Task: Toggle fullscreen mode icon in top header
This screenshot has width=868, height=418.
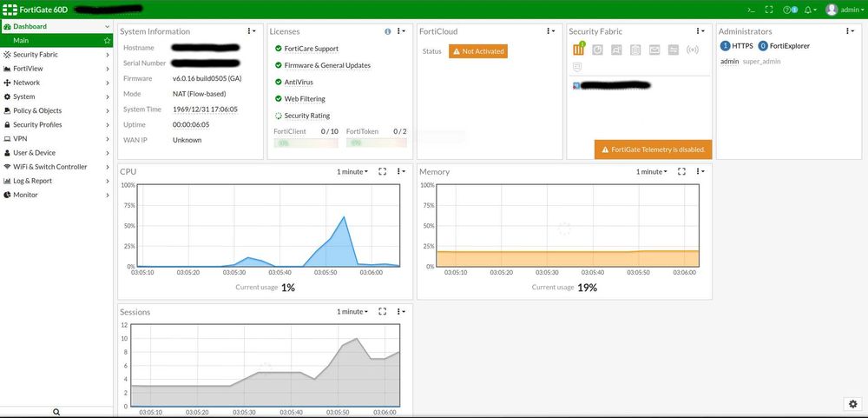Action: (x=769, y=10)
